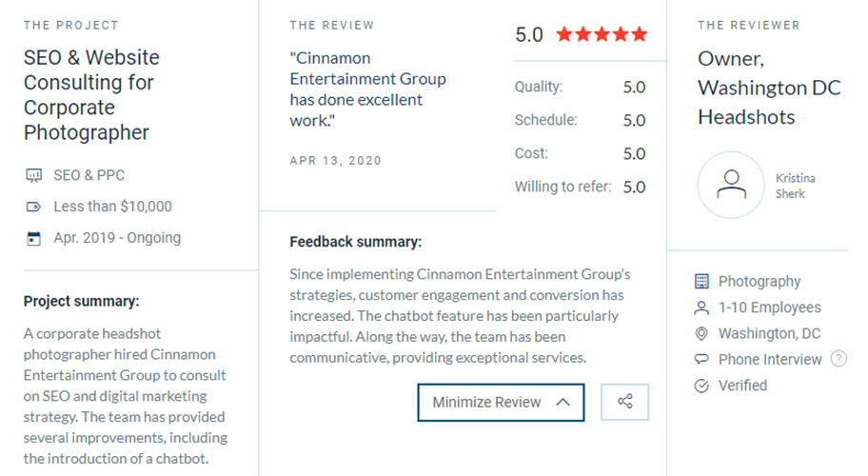The height and width of the screenshot is (476, 868).
Task: Click the SEO & PPC service icon
Action: click(34, 175)
